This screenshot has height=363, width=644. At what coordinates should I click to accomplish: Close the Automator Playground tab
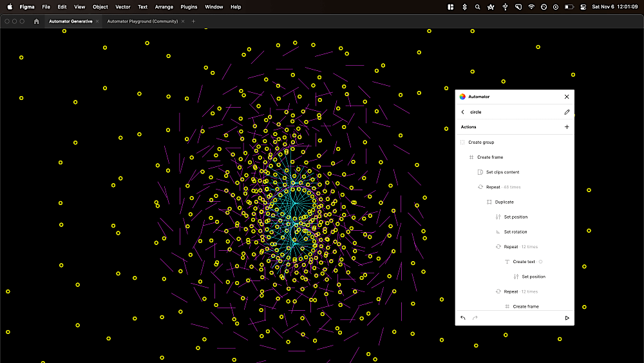pyautogui.click(x=183, y=21)
